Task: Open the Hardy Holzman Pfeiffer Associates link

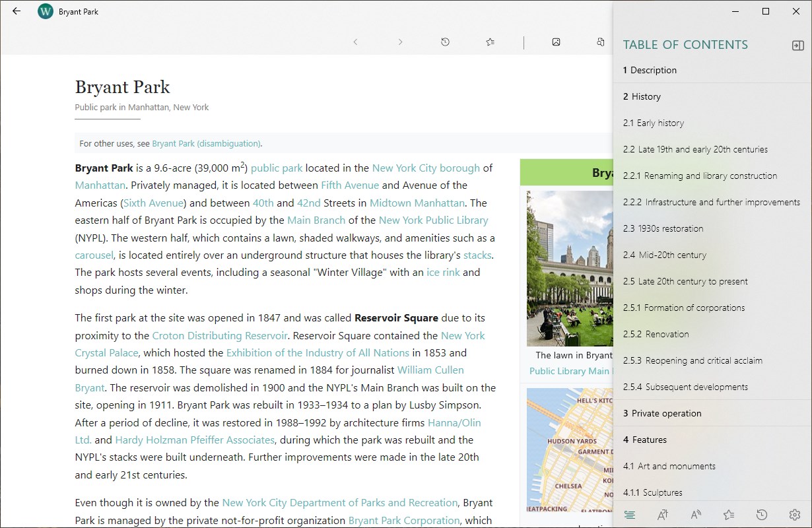Action: tap(195, 440)
